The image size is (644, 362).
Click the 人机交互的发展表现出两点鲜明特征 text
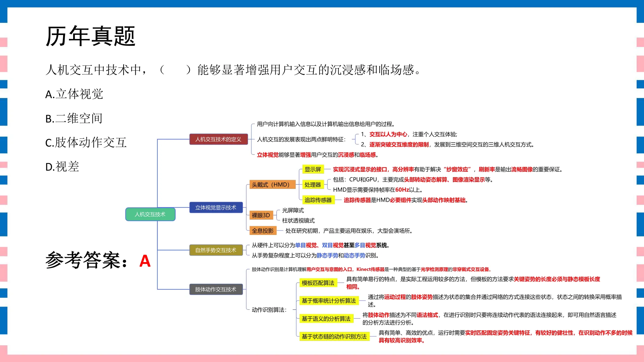(x=302, y=140)
